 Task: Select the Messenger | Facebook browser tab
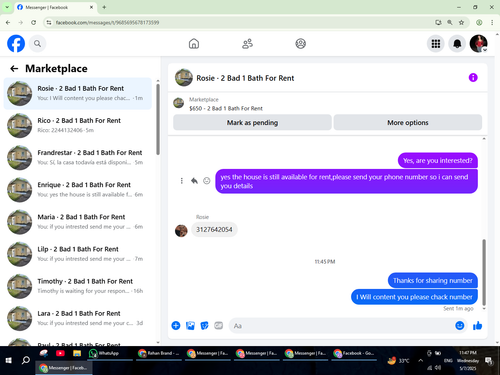coord(55,7)
